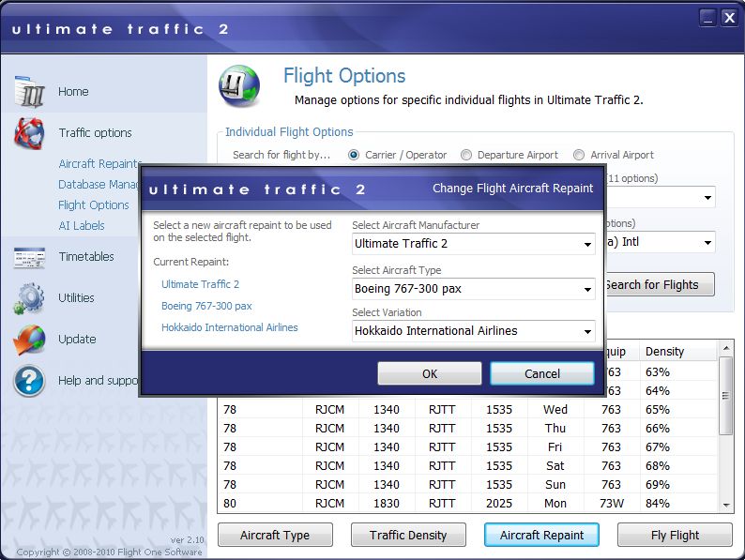
Task: Open the Home menu item
Action: [73, 91]
